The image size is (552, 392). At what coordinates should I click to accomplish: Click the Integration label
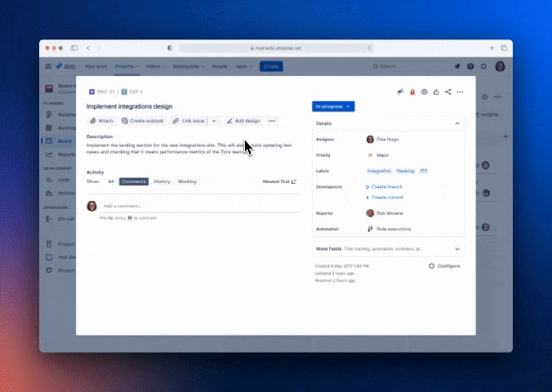[x=379, y=171]
